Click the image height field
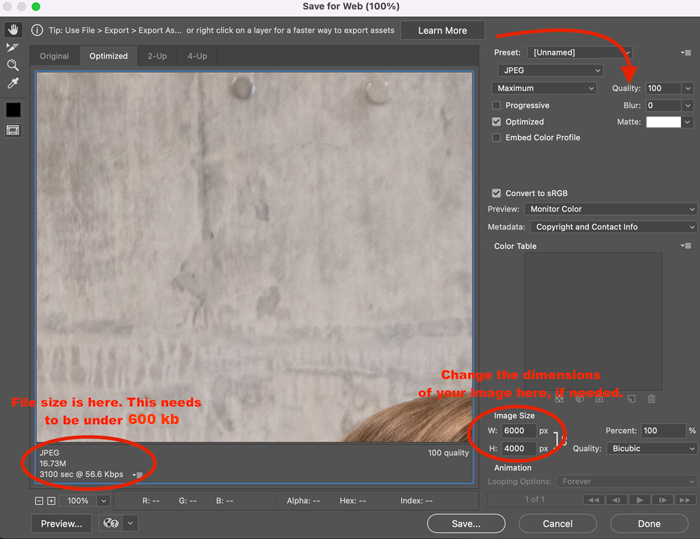 pos(519,448)
